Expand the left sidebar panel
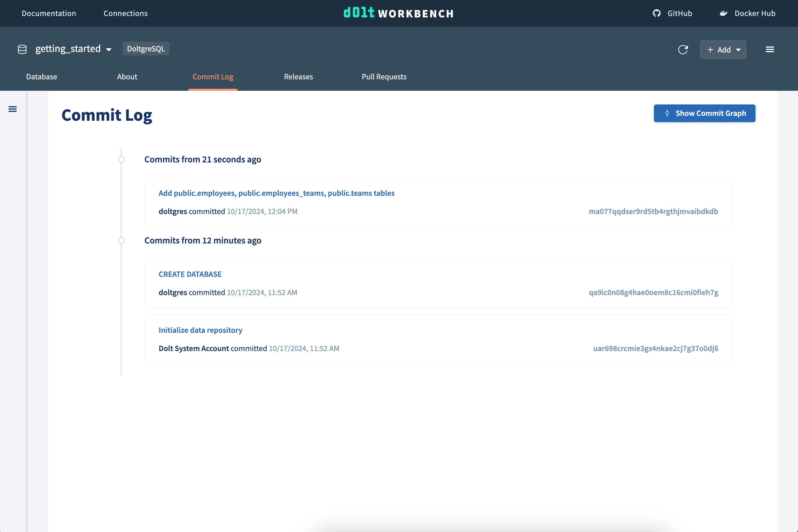 pos(13,109)
